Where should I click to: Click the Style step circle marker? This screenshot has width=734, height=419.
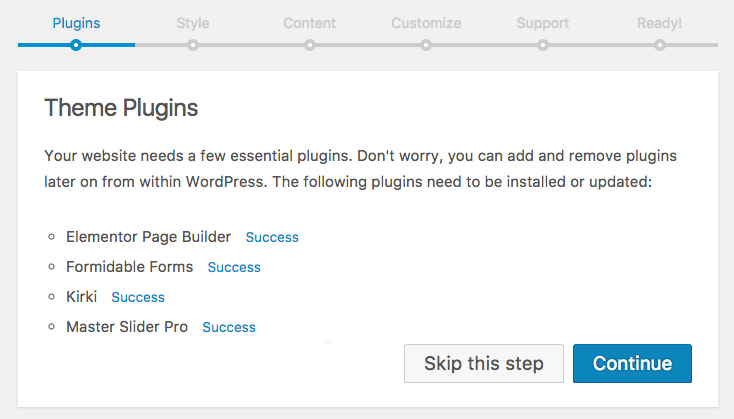coord(193,45)
